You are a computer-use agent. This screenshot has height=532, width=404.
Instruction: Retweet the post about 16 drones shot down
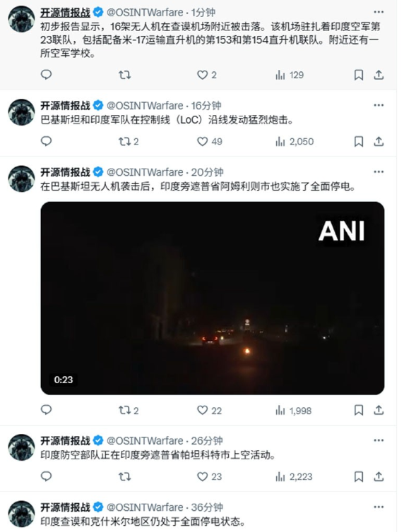124,75
